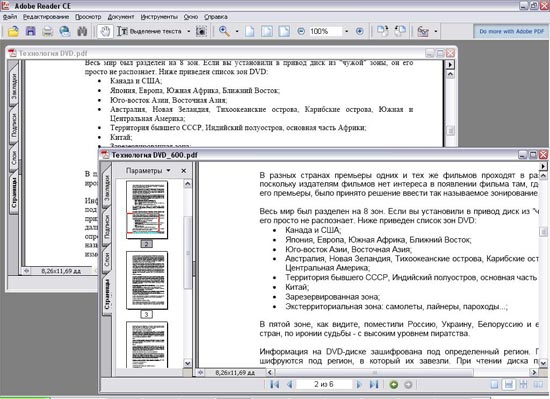550x399 pixels.
Task: Expand the Sign tool dropdown arrow
Action: pyautogui.click(x=436, y=32)
